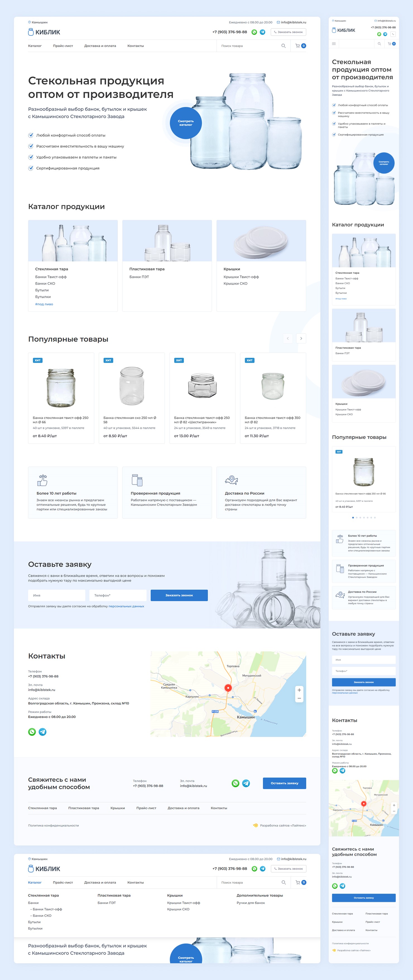Collapse the highlighted Каталог menu item
The width and height of the screenshot is (413, 980).
35,882
